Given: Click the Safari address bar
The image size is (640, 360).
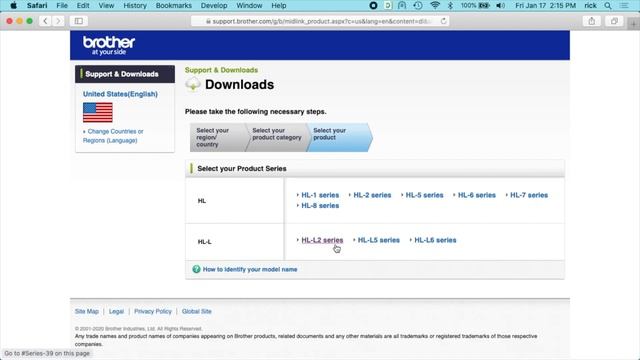Looking at the screenshot, I should pyautogui.click(x=320, y=21).
